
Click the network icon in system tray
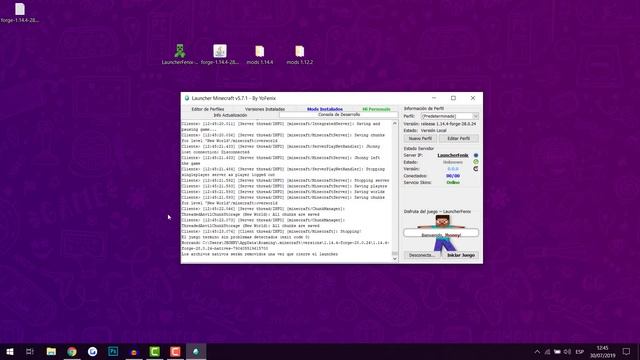[547, 351]
